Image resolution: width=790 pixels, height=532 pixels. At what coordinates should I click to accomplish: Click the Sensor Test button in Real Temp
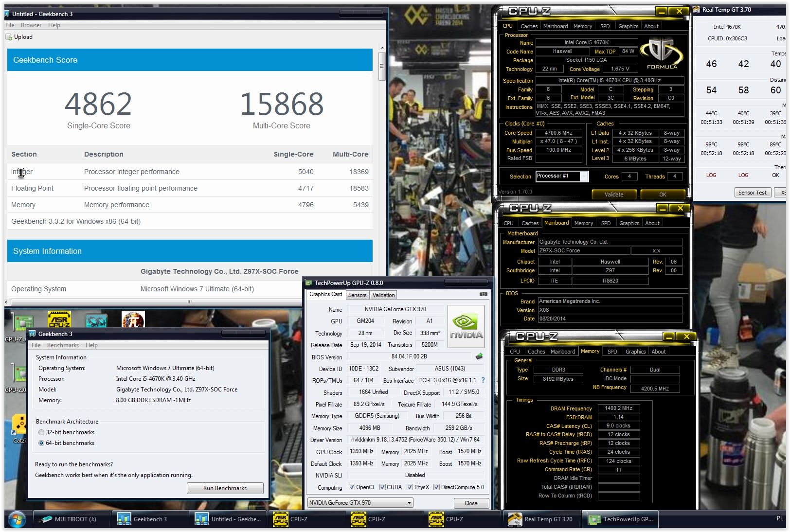point(752,193)
